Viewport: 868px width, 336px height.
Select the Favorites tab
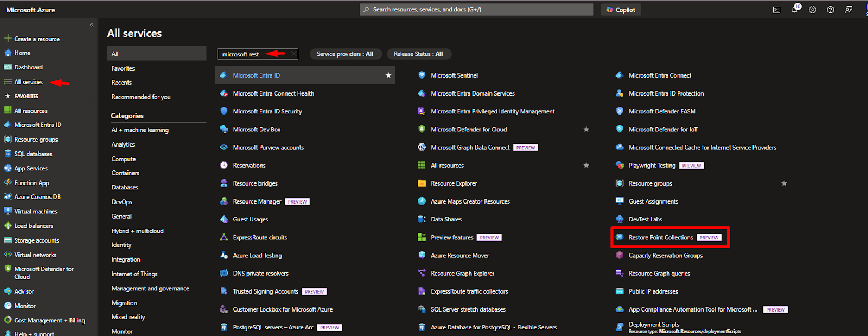[x=123, y=68]
